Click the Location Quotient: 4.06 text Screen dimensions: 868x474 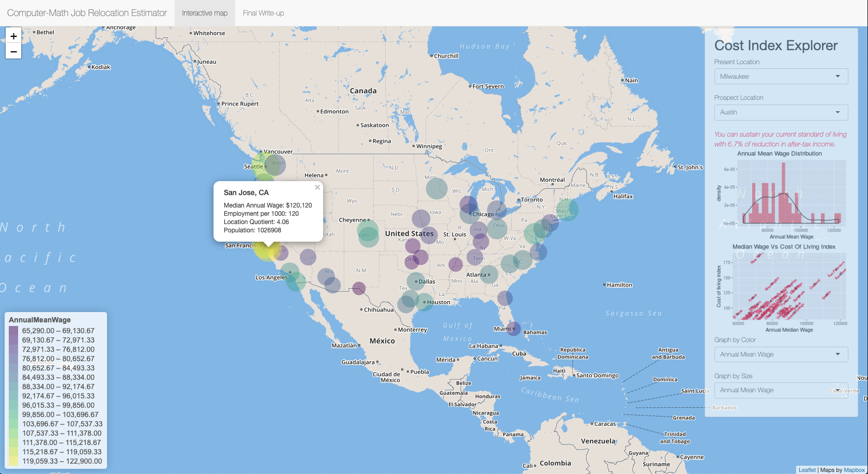point(256,222)
